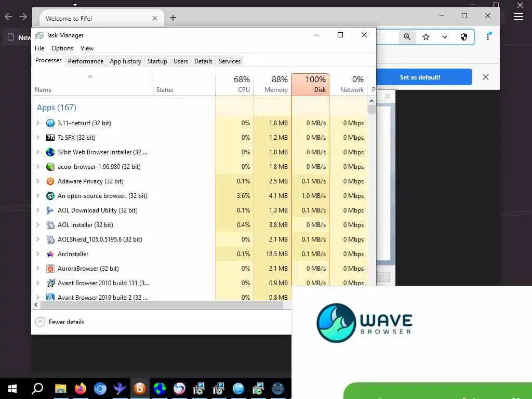Click the AOL Download Utility icon
This screenshot has height=399, width=532.
tap(50, 210)
